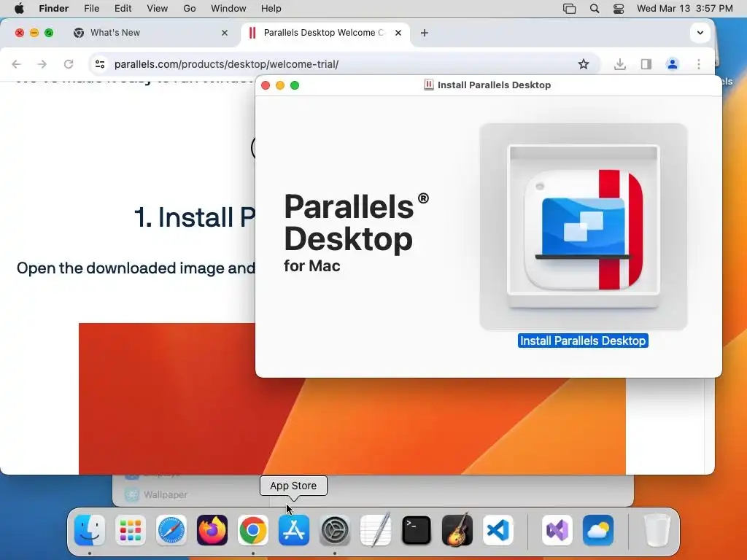This screenshot has width=747, height=560.
Task: Open the Help menu
Action: coord(271,9)
